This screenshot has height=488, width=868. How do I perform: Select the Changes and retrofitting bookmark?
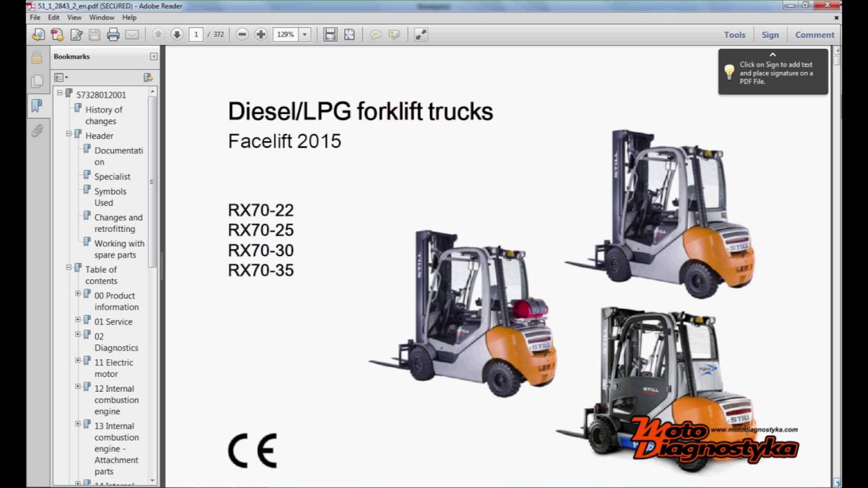click(119, 223)
